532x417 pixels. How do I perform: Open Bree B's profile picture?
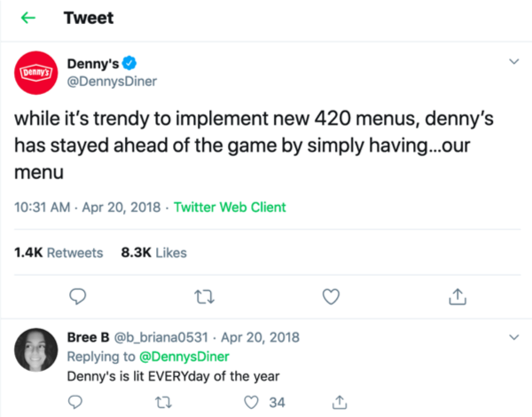[x=38, y=352]
